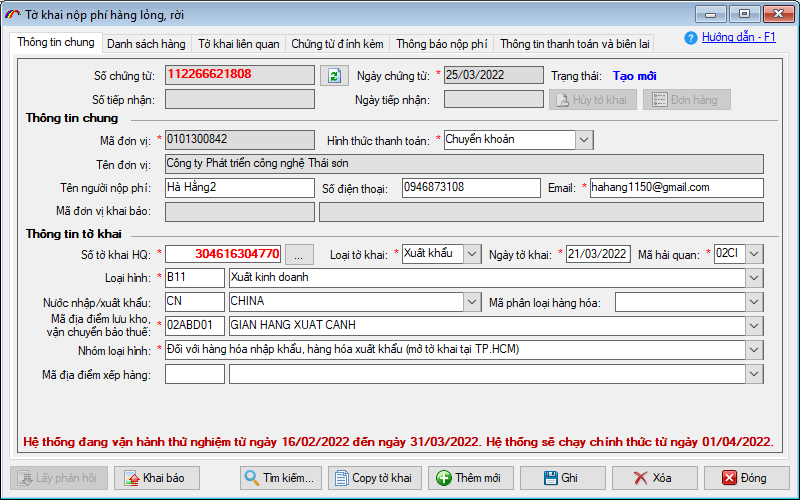Click the Xóa delete button
The height and width of the screenshot is (500, 800).
655,478
